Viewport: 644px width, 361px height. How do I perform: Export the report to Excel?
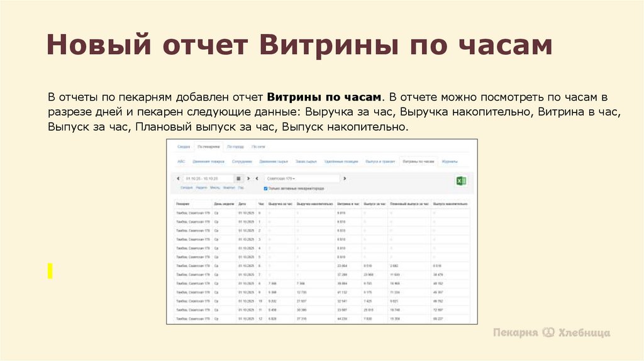[461, 181]
